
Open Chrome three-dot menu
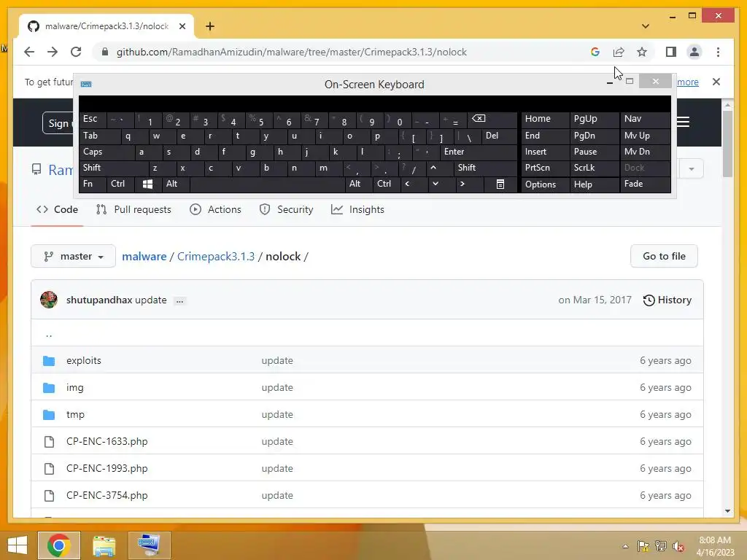718,52
